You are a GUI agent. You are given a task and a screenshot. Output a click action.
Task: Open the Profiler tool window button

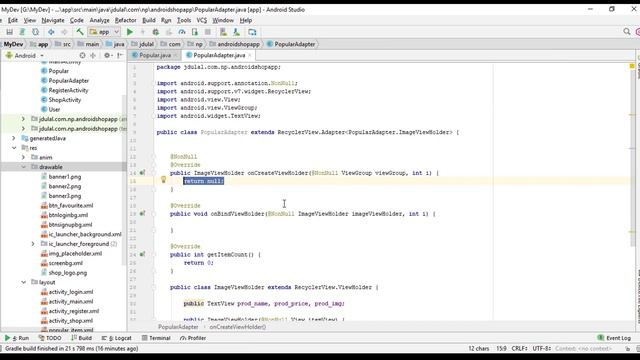click(x=193, y=338)
